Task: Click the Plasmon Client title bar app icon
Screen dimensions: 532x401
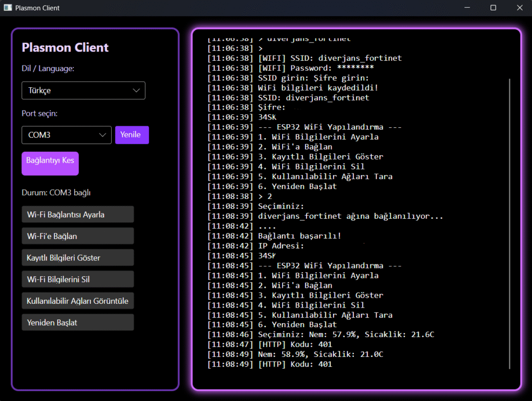Action: (x=8, y=8)
